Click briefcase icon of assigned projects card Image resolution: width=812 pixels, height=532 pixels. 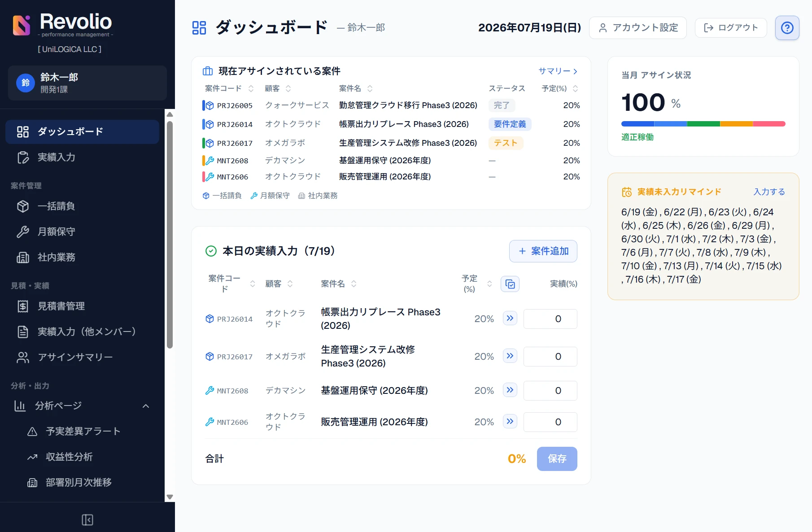(208, 71)
